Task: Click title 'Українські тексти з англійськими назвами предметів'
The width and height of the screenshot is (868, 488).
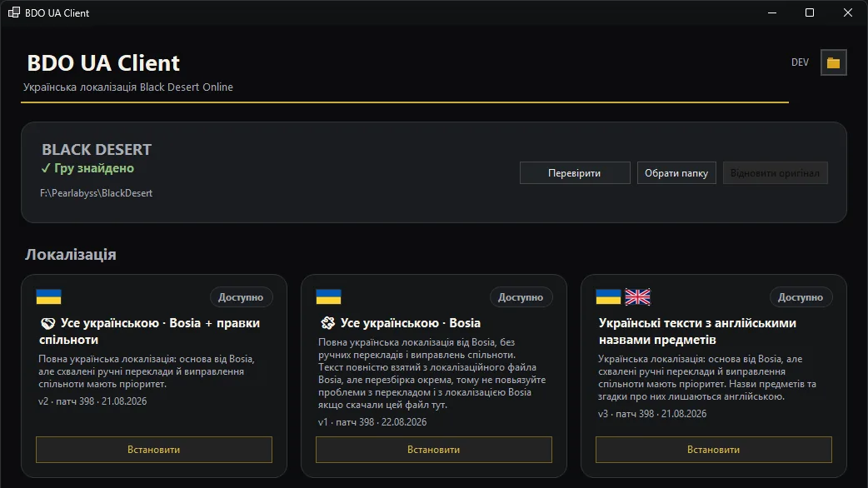Action: [697, 331]
